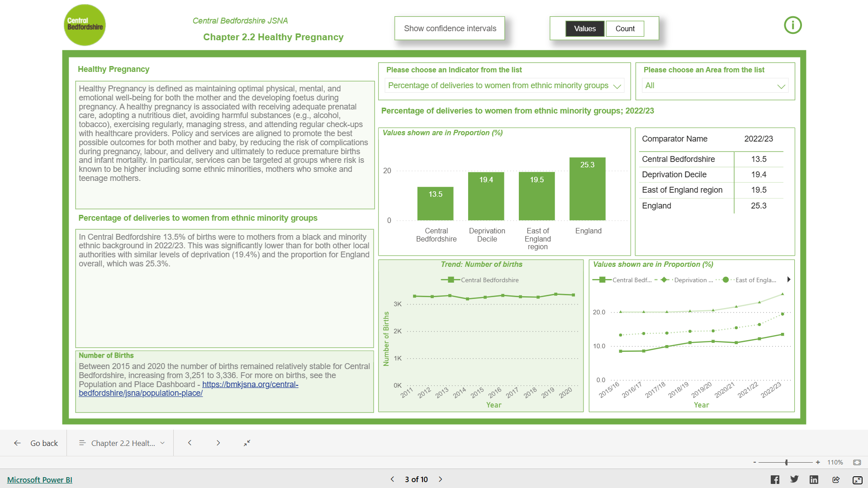Image resolution: width=868 pixels, height=488 pixels.
Task: Go to previous report page (bottom pager)
Action: pos(392,479)
